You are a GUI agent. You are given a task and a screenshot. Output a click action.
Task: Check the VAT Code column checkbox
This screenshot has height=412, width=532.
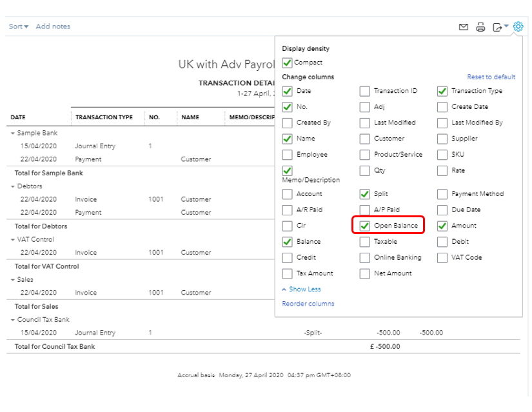tap(442, 258)
